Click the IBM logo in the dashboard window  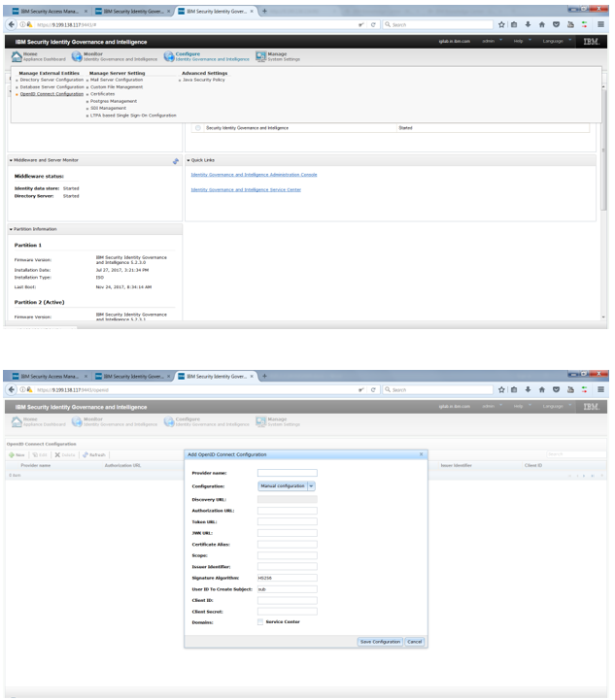click(x=591, y=42)
